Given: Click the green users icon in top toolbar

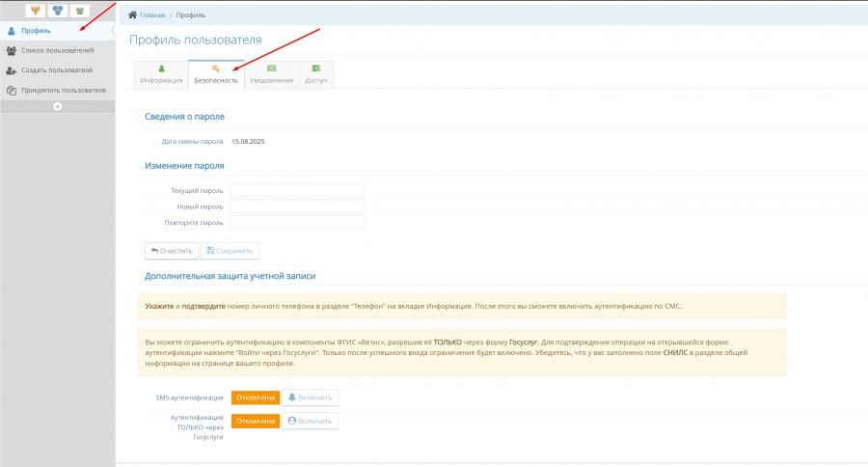Looking at the screenshot, I should pyautogui.click(x=79, y=11).
